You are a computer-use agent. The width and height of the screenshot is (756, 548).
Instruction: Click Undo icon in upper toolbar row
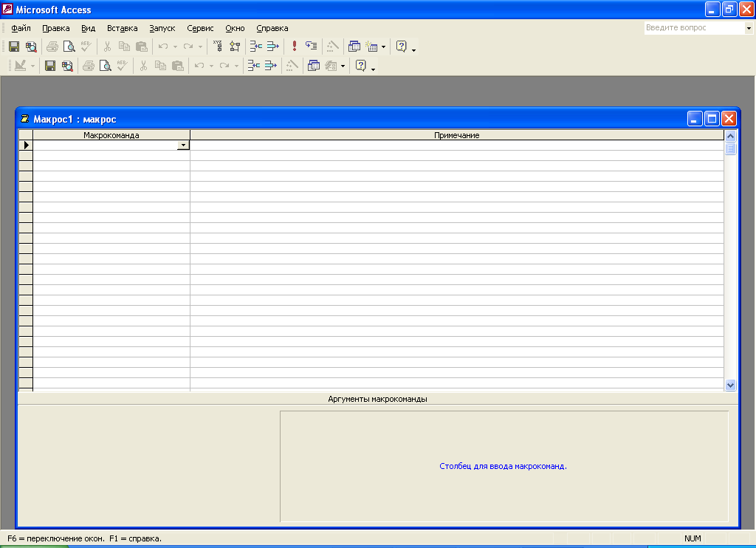click(163, 47)
